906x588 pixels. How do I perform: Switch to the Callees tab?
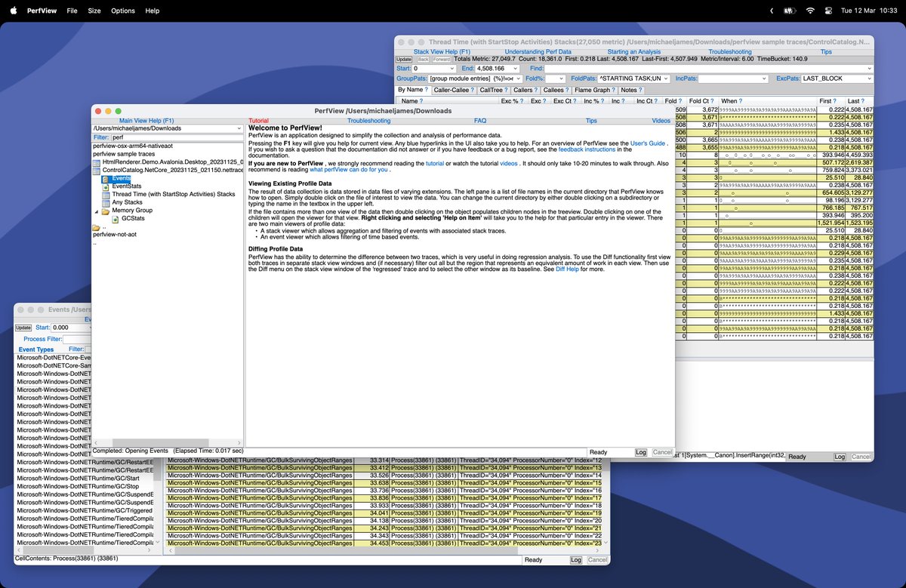[555, 90]
